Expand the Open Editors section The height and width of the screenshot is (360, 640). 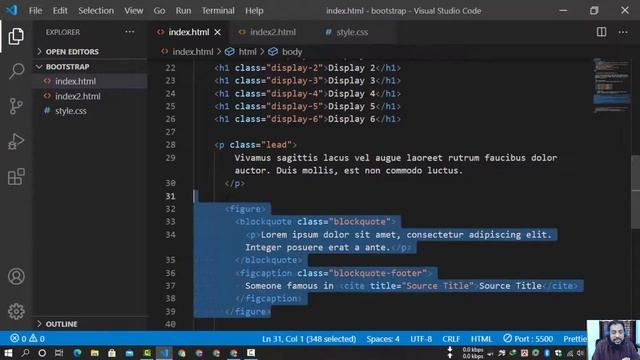90,51
